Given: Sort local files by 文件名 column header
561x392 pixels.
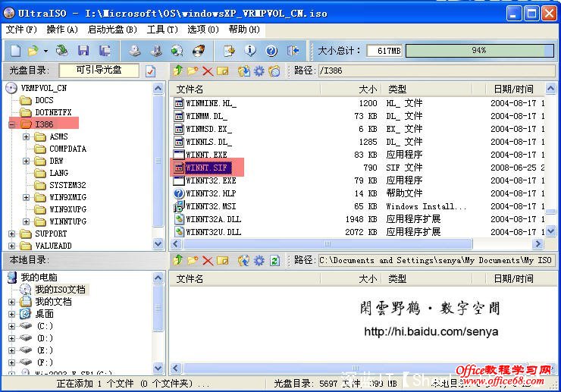Looking at the screenshot, I should (x=245, y=279).
